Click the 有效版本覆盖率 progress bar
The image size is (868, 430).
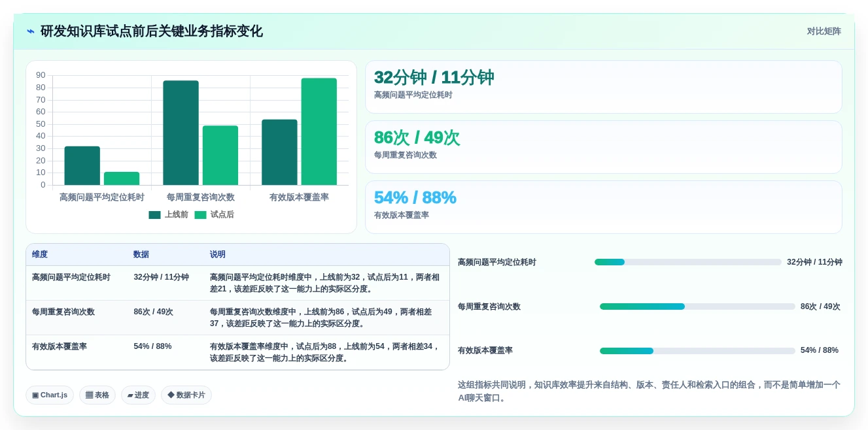tap(697, 351)
